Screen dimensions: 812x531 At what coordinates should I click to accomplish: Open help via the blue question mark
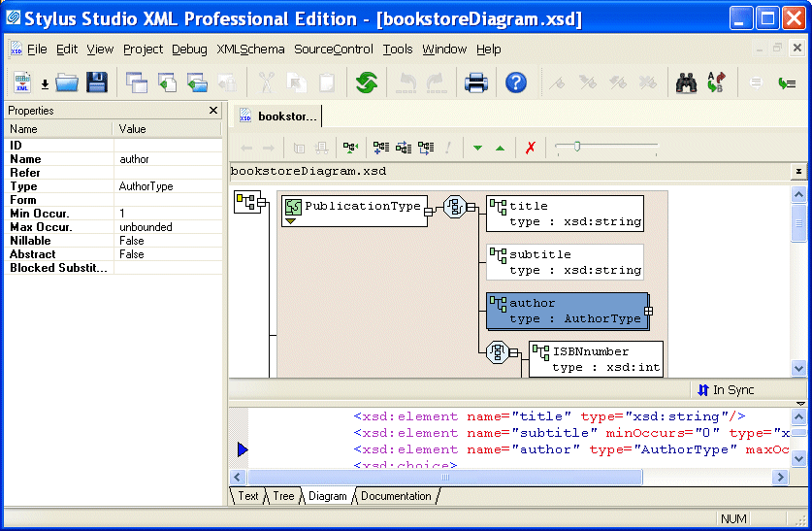pyautogui.click(x=516, y=83)
